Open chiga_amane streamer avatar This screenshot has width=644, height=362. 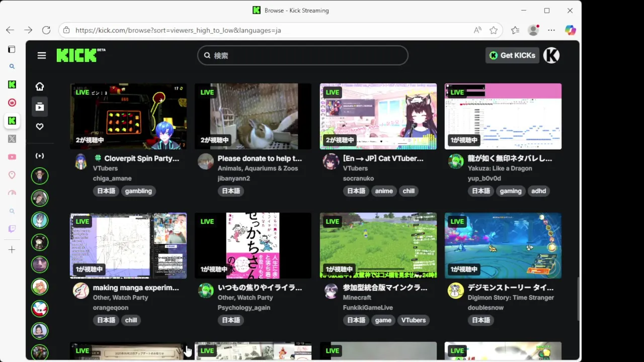pos(81,162)
